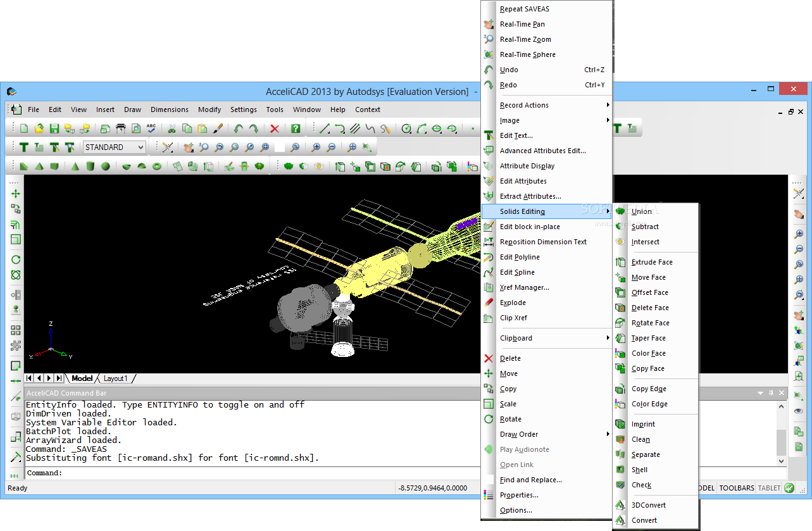
Task: Choose Shell from the solids submenu
Action: click(x=655, y=470)
